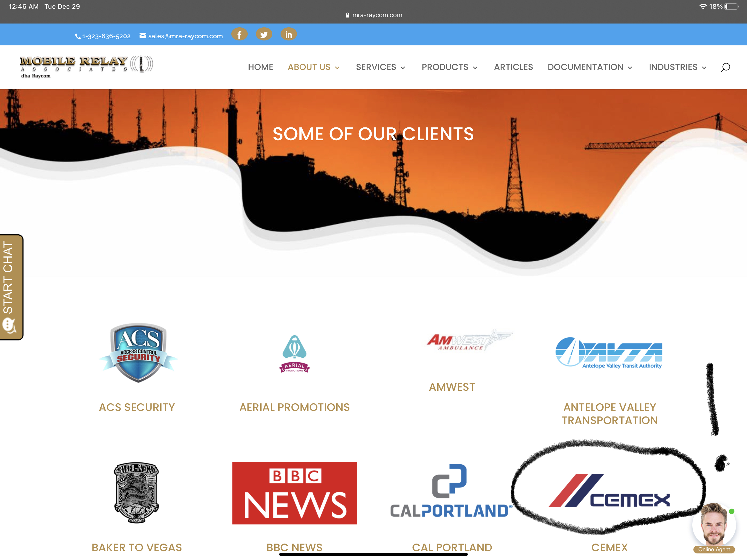This screenshot has width=747, height=560.
Task: Open the Facebook social icon
Action: tap(239, 34)
